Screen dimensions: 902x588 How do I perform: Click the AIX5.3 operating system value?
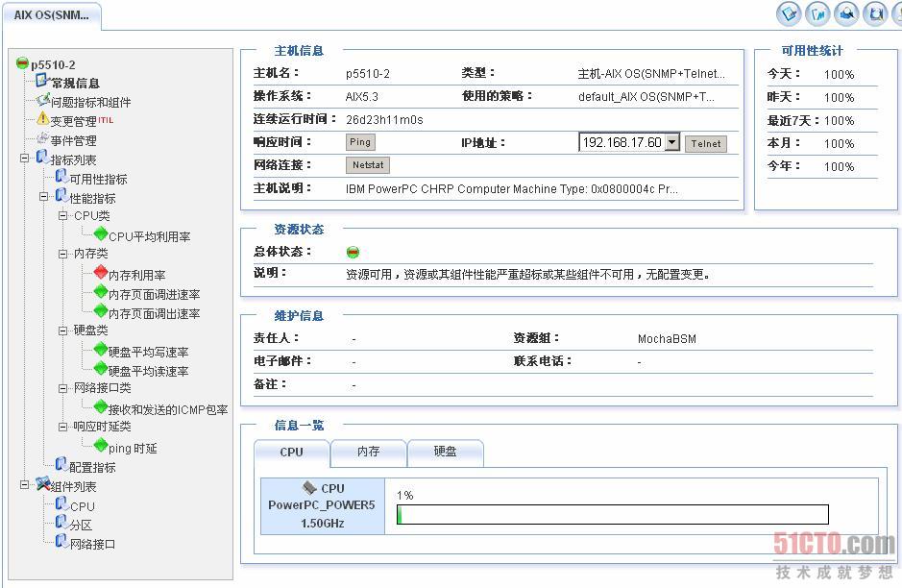click(362, 97)
